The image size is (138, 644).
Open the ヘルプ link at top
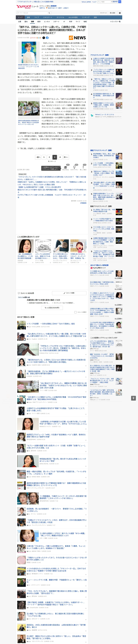[94, 2]
